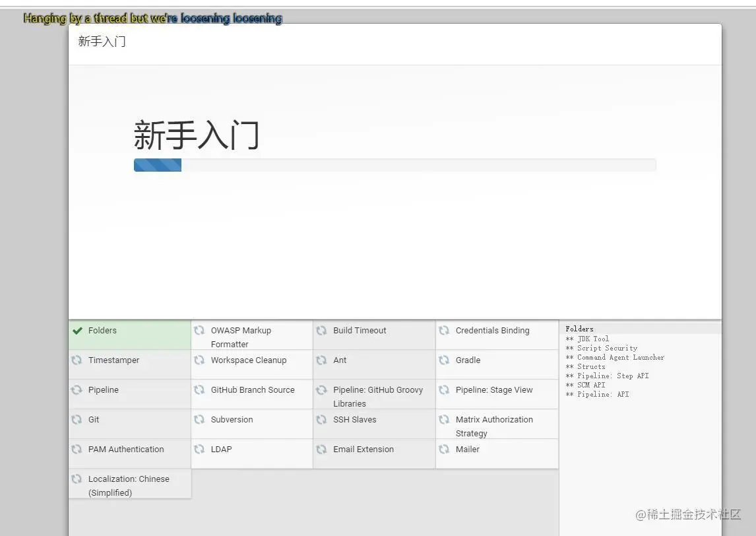
Task: Click the '** JDK Tool' log line
Action: pos(587,339)
